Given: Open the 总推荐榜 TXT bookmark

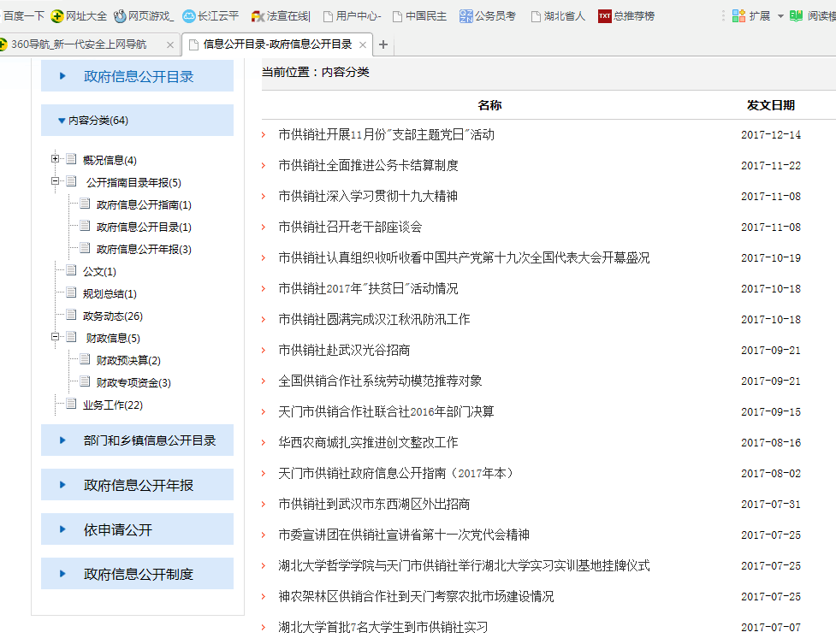Looking at the screenshot, I should tap(604, 15).
